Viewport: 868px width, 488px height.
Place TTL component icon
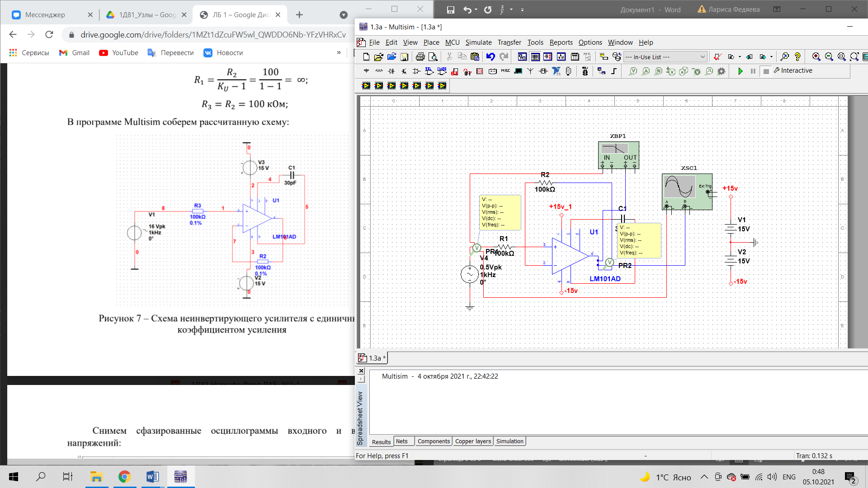[429, 71]
